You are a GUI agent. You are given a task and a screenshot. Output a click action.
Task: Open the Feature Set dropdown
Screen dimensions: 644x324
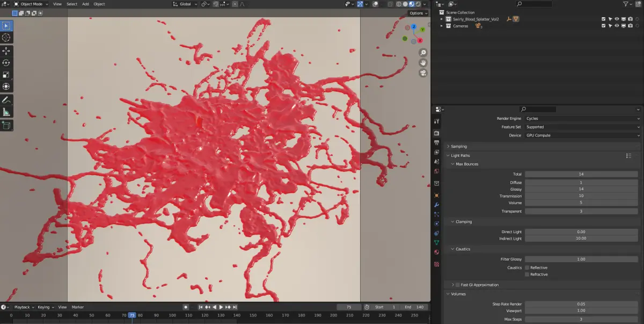582,127
